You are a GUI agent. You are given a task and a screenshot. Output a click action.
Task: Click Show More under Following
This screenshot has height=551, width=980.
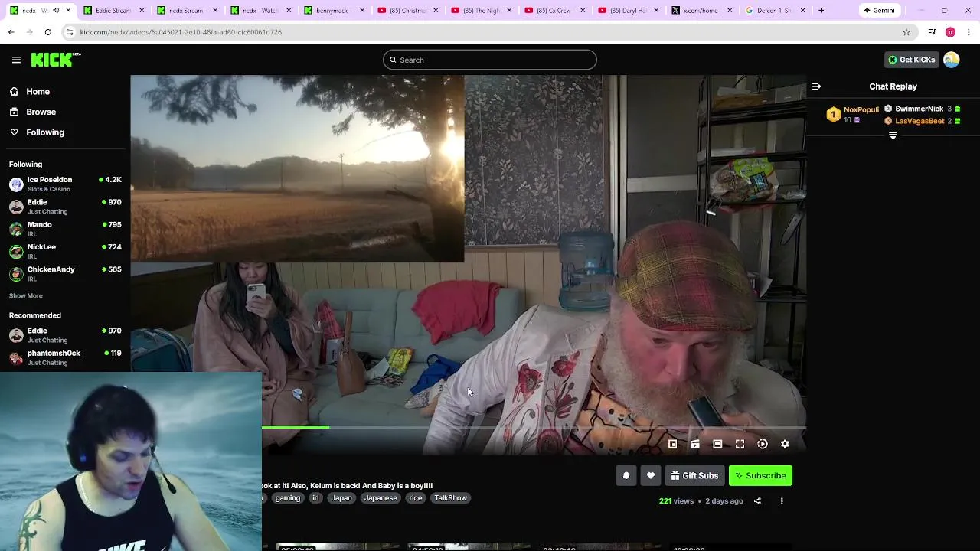[x=26, y=295]
